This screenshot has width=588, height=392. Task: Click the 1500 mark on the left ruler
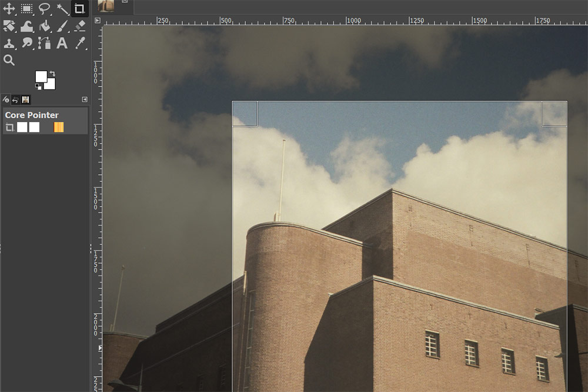point(96,198)
